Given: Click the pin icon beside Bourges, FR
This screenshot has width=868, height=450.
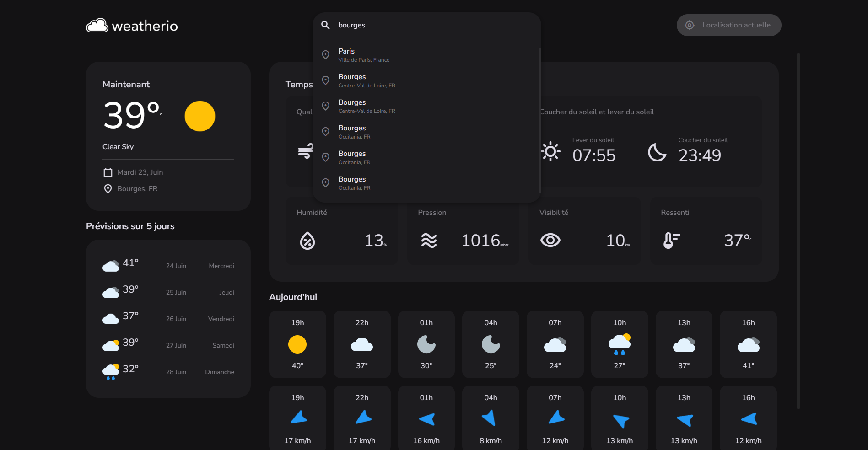Looking at the screenshot, I should (x=108, y=189).
